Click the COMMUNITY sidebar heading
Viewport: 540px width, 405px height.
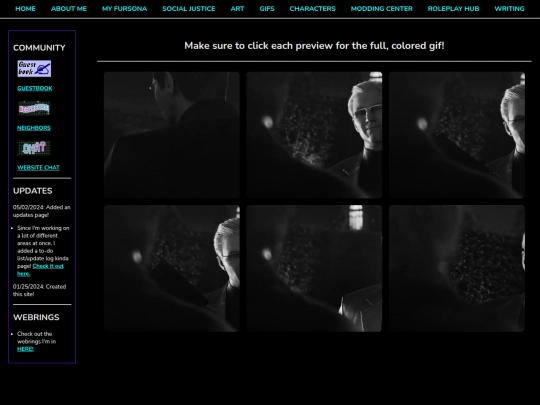(39, 48)
